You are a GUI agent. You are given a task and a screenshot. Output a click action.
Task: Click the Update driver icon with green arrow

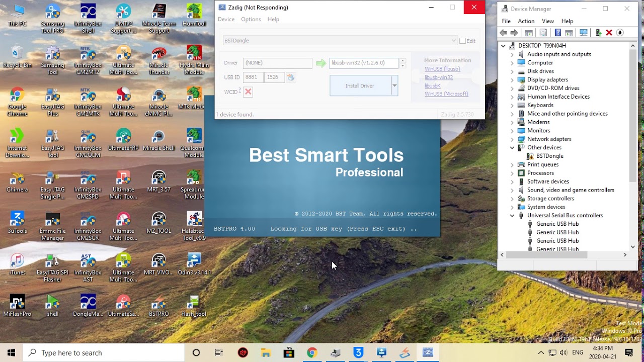click(x=598, y=33)
